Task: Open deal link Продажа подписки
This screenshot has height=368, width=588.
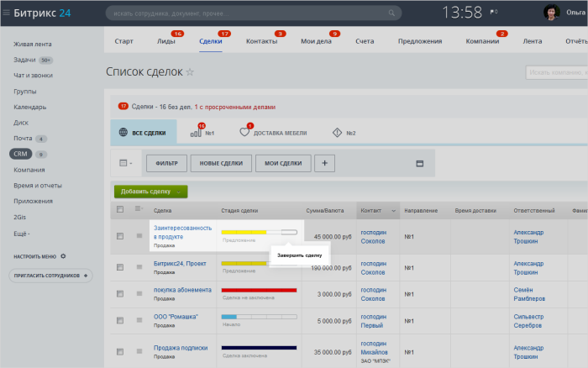Action: 181,348
